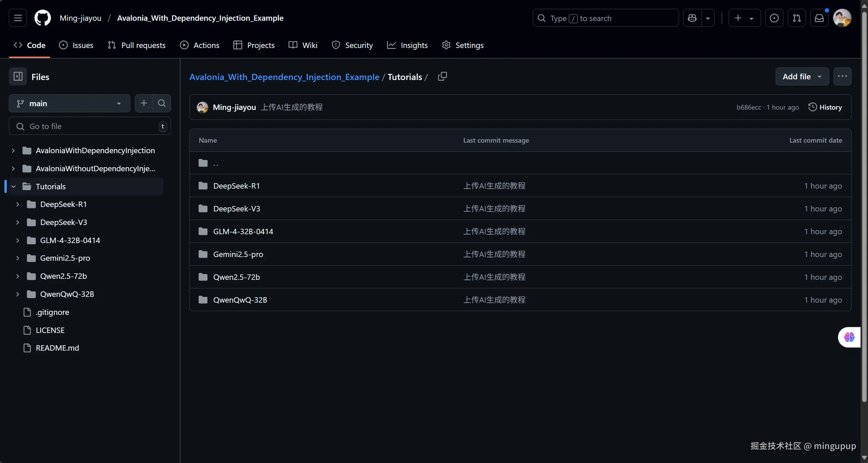Expand Gemini2.5-pro chevron in the file tree
Viewport: 868px width, 463px height.
(18, 258)
